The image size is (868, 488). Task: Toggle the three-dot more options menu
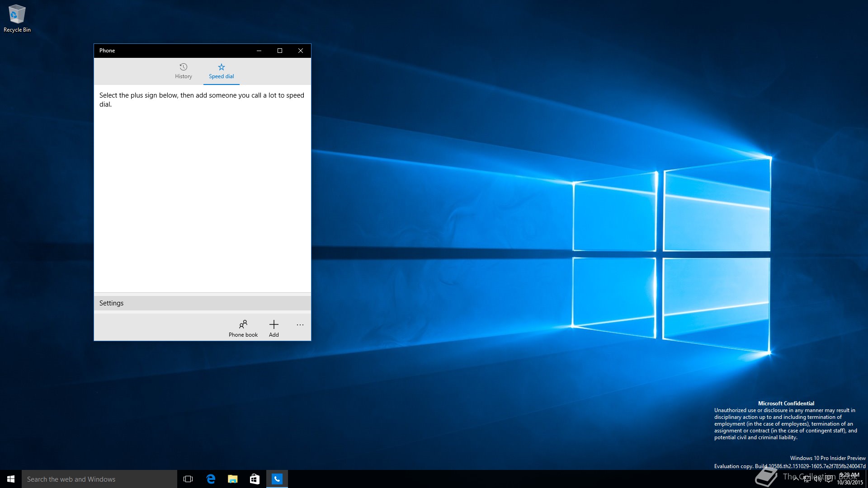click(300, 325)
